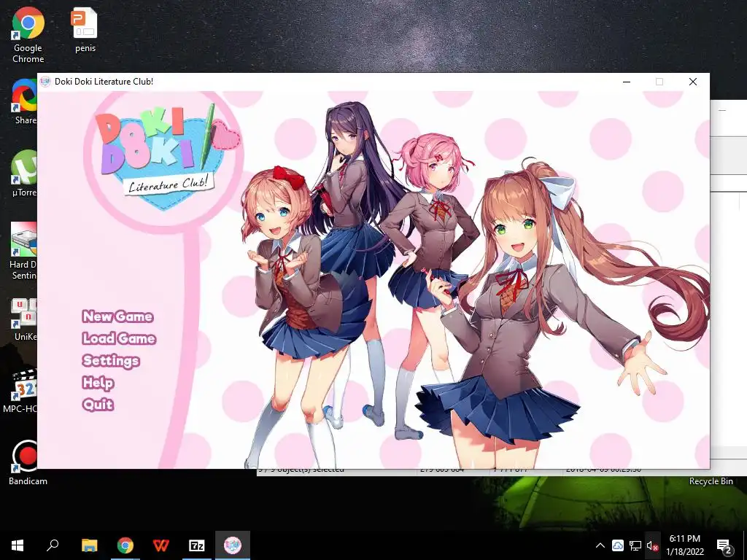The height and width of the screenshot is (560, 747).
Task: Click the Doki Doki window title icon
Action: pyautogui.click(x=45, y=82)
